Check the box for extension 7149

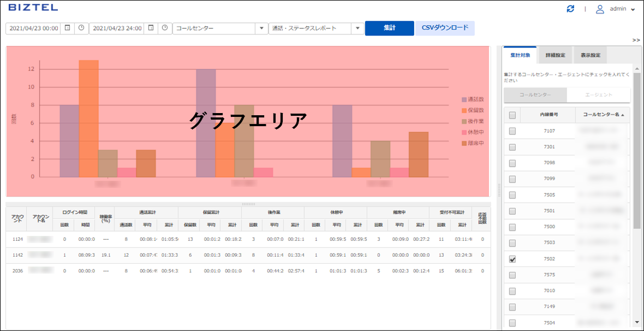(512, 307)
